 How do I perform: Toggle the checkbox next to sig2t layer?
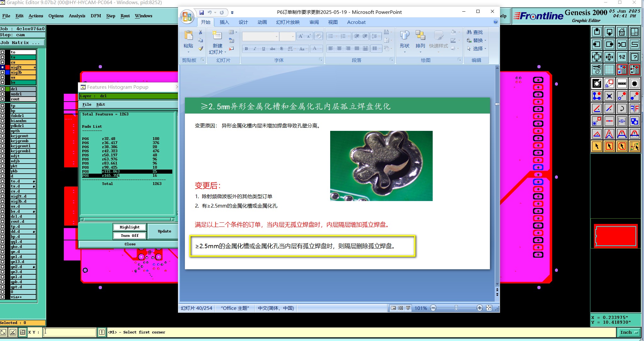pos(3,67)
